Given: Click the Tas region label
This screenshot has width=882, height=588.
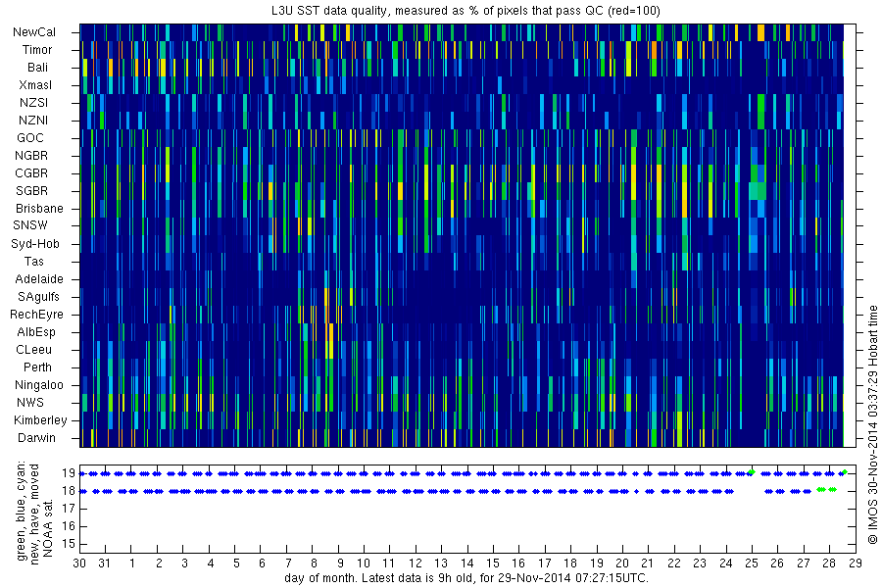Looking at the screenshot, I should 33,262.
